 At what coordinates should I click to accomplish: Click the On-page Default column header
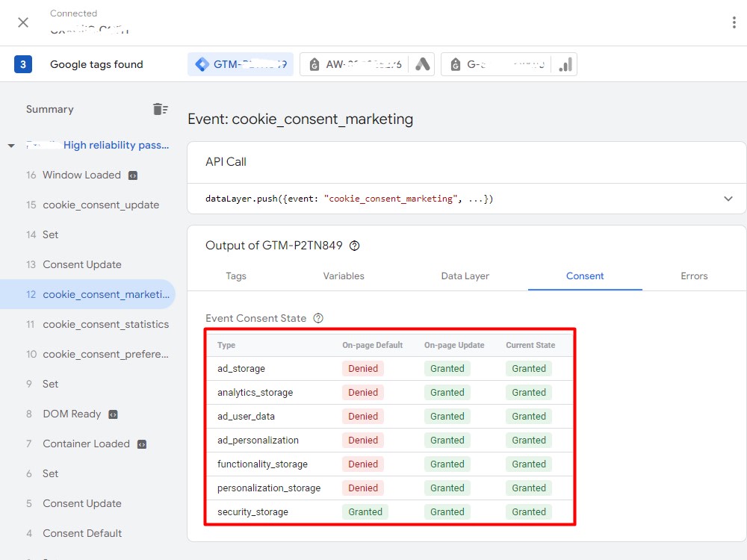[372, 345]
